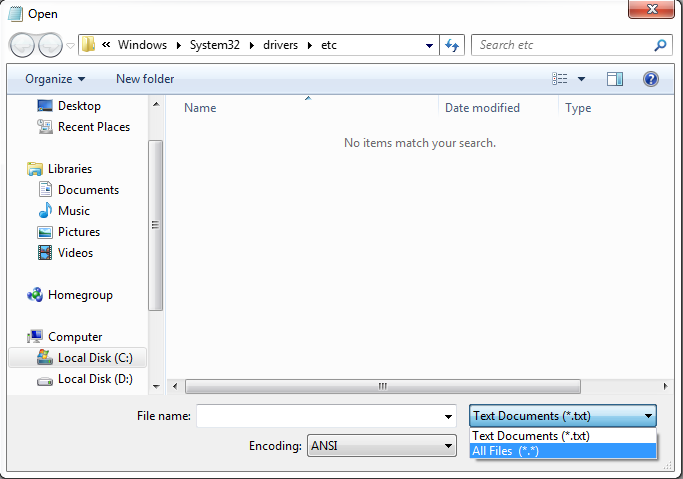Open the Music library
The image size is (683, 479).
(x=74, y=211)
